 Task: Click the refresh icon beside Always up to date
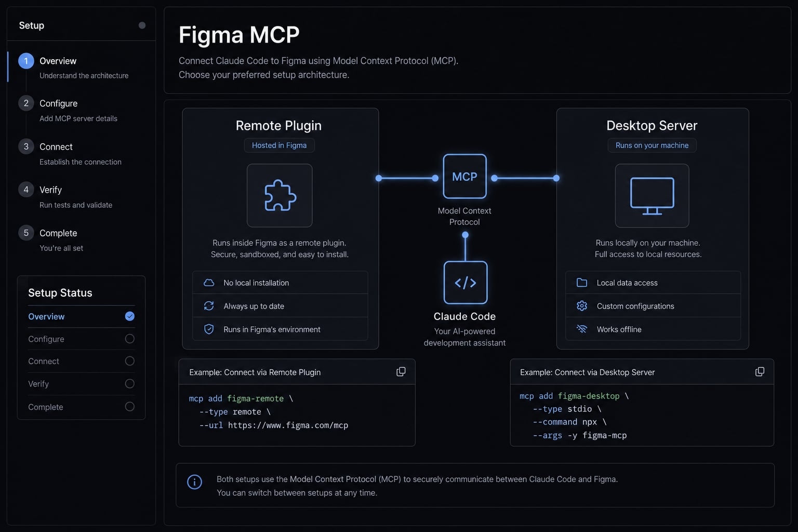(x=209, y=306)
